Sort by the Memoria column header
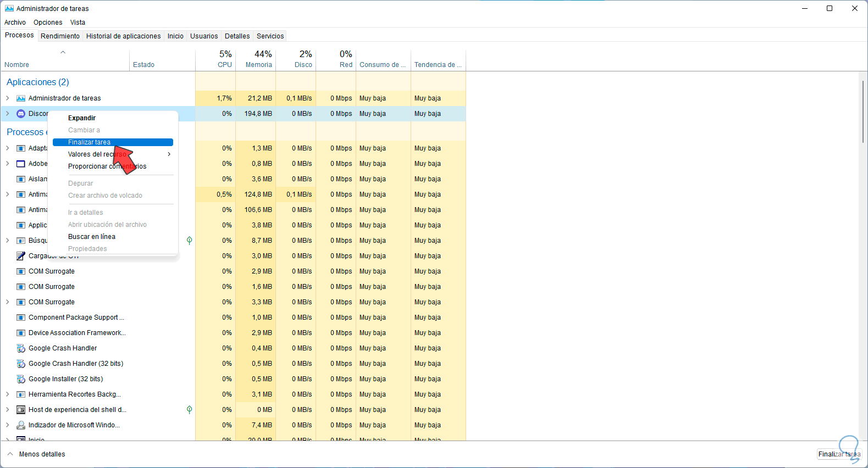This screenshot has height=468, width=868. (x=256, y=60)
